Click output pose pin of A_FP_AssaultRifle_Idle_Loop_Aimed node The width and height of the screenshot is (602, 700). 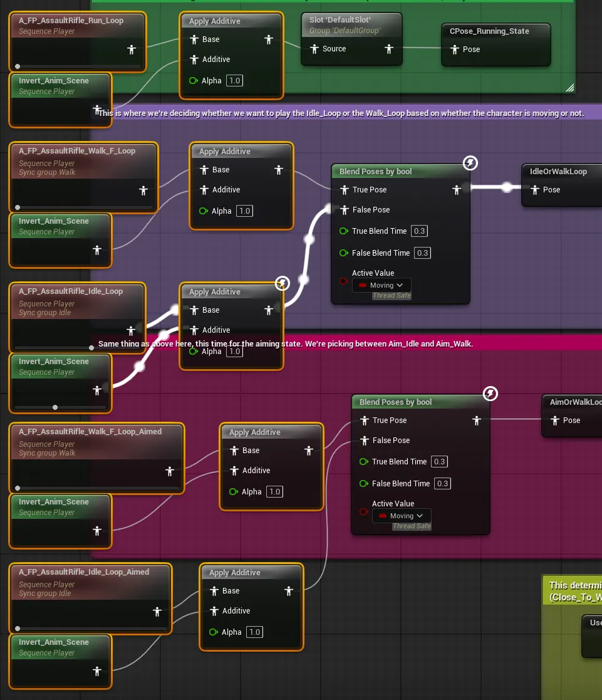tap(157, 612)
